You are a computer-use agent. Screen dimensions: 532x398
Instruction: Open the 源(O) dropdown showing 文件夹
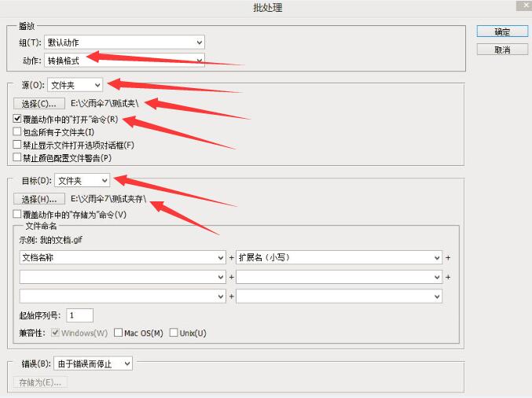click(75, 85)
